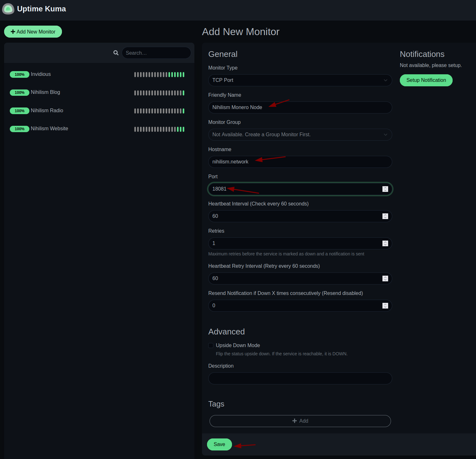Click the Heartbeat Interval stepper arrows

[385, 216]
